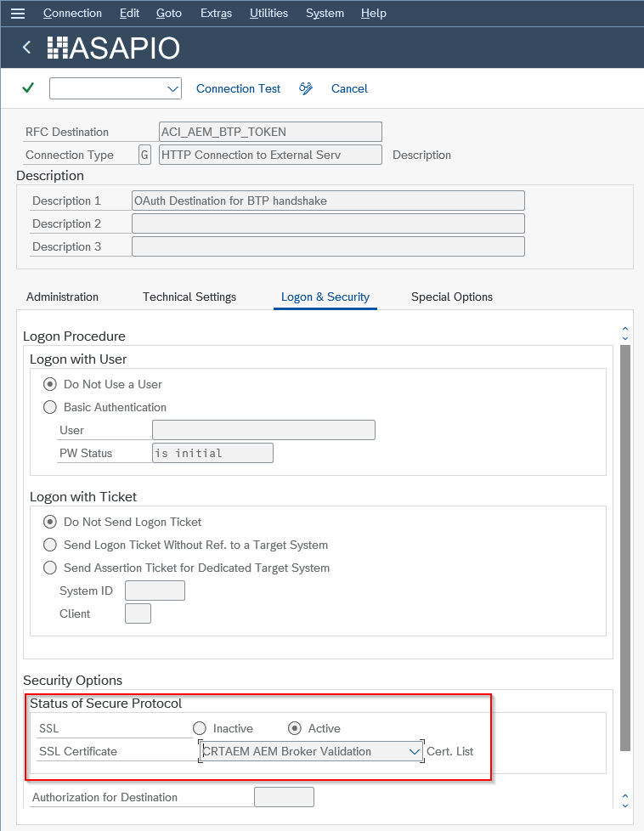The width and height of the screenshot is (644, 831).
Task: Select Send Logon Ticket Without Ref. option
Action: tap(50, 545)
